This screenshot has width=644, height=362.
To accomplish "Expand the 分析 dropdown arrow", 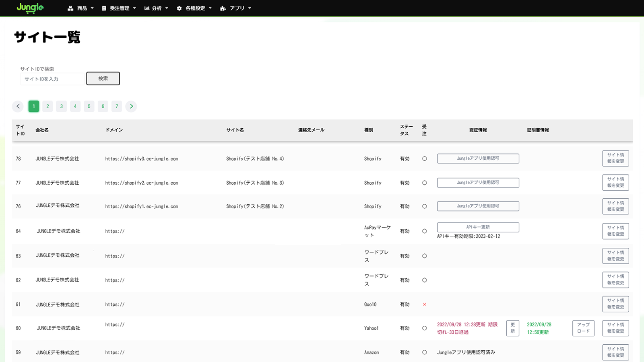I will pos(167,8).
